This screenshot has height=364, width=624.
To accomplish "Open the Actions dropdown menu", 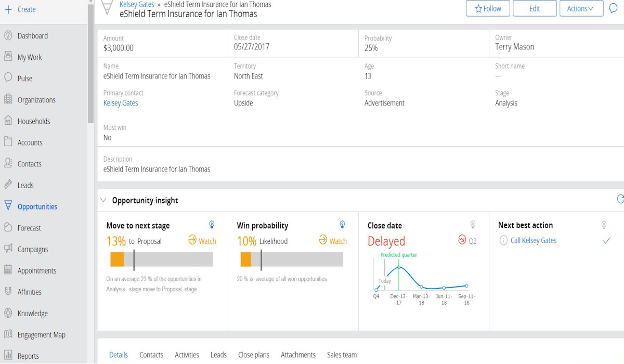I will [581, 8].
